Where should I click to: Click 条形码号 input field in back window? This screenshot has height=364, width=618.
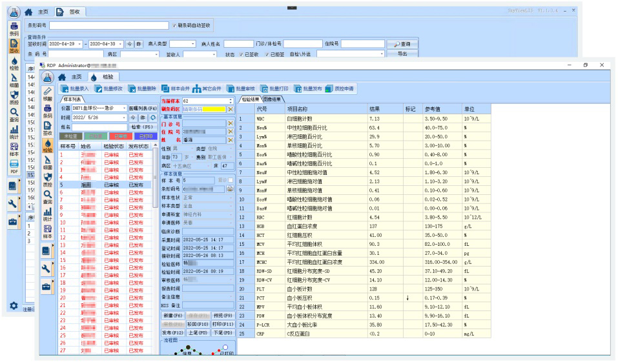pyautogui.click(x=108, y=26)
